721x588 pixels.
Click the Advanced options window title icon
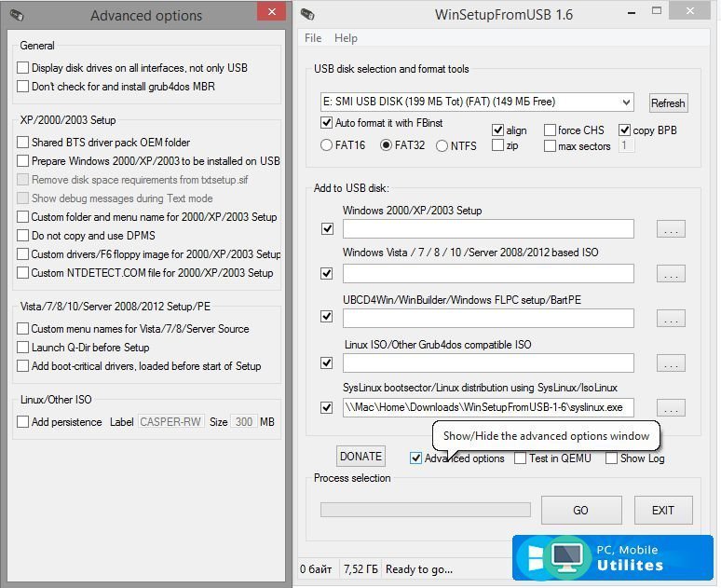(17, 15)
